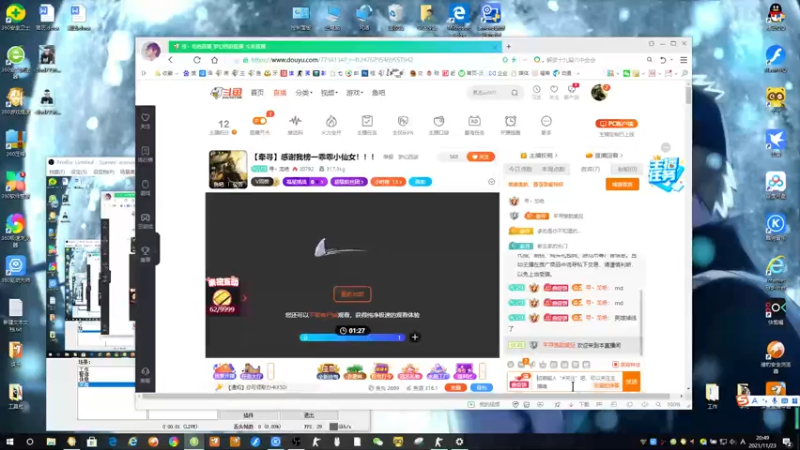Image resolution: width=800 pixels, height=450 pixels.
Task: Click the gamepad icon in left sidebar
Action: point(145,220)
